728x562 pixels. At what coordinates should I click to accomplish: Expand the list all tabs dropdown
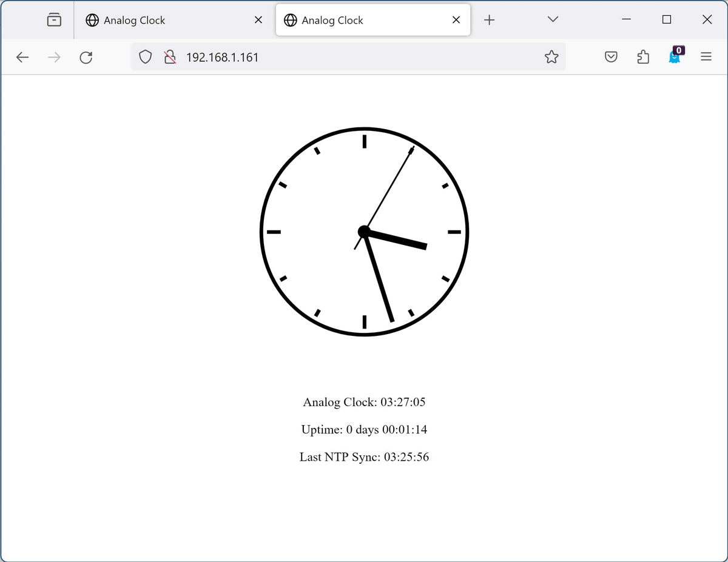553,19
